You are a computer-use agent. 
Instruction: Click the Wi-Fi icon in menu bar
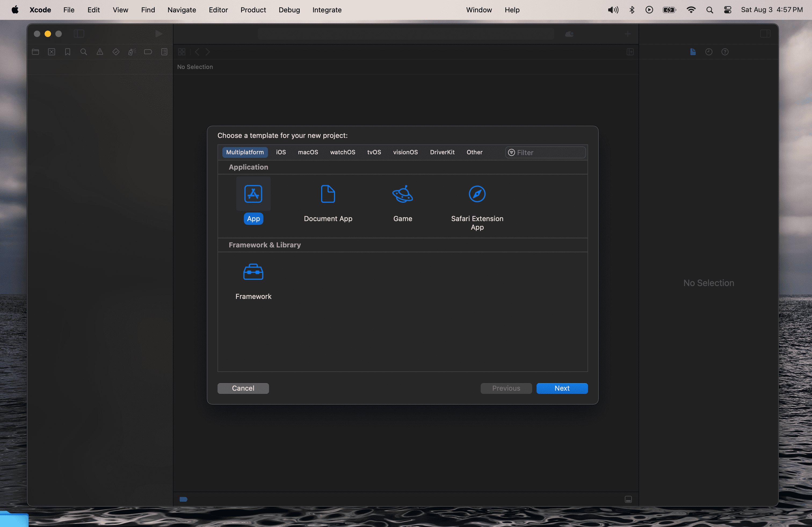click(x=691, y=10)
